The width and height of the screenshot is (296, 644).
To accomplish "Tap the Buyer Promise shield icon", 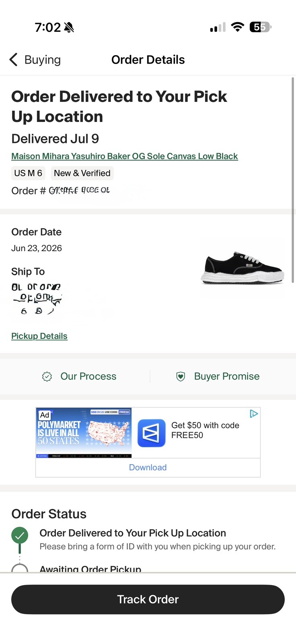I will (x=181, y=377).
